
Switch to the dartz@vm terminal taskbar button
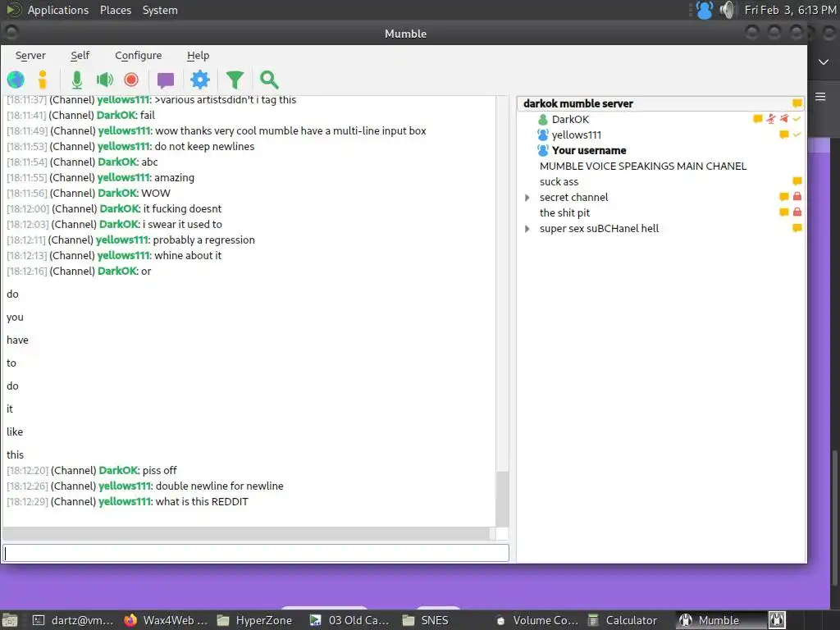73,620
